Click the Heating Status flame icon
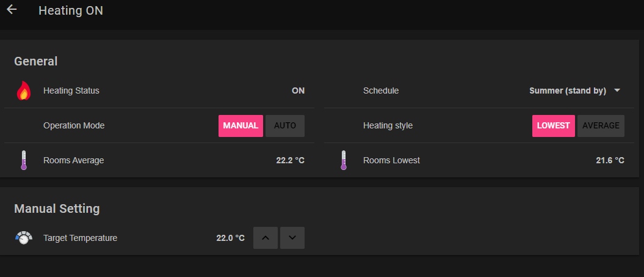Image resolution: width=644 pixels, height=277 pixels. 24,91
